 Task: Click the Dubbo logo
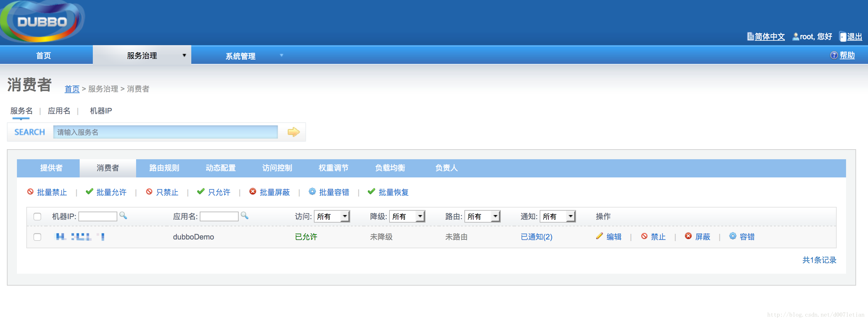42,21
